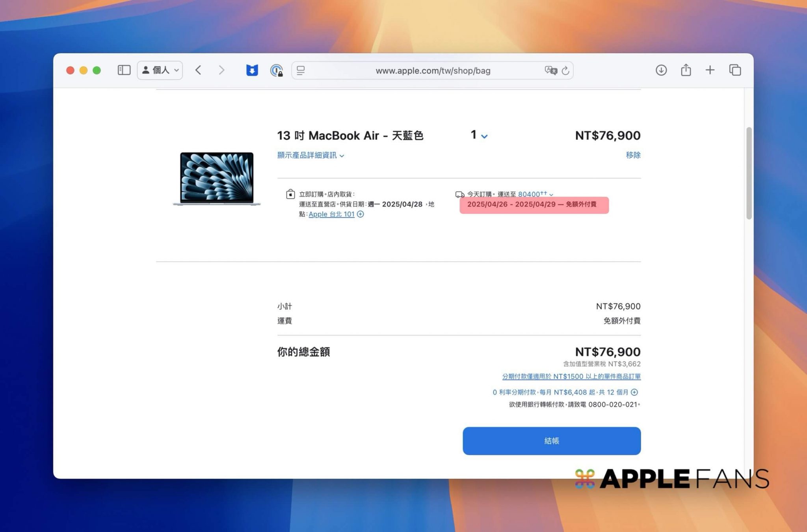Open the downloads icon
This screenshot has width=807, height=532.
661,70
